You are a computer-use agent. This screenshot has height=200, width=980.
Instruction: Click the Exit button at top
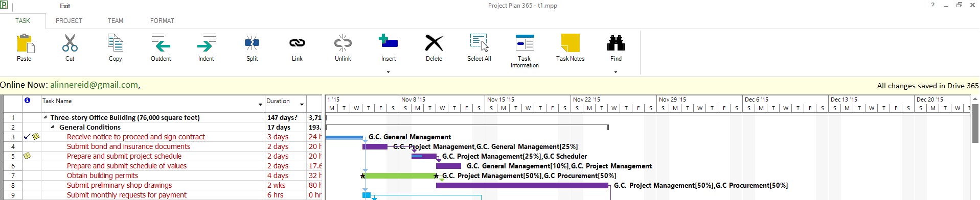click(x=65, y=6)
